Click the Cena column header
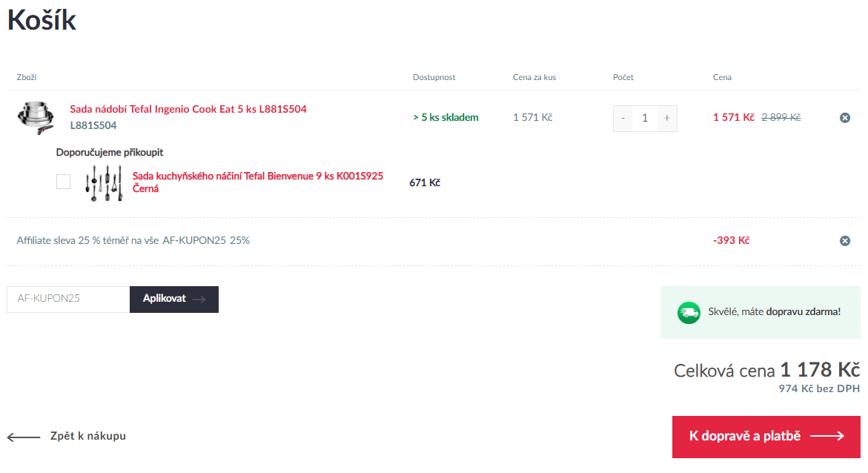Image resolution: width=868 pixels, height=473 pixels. 722,77
